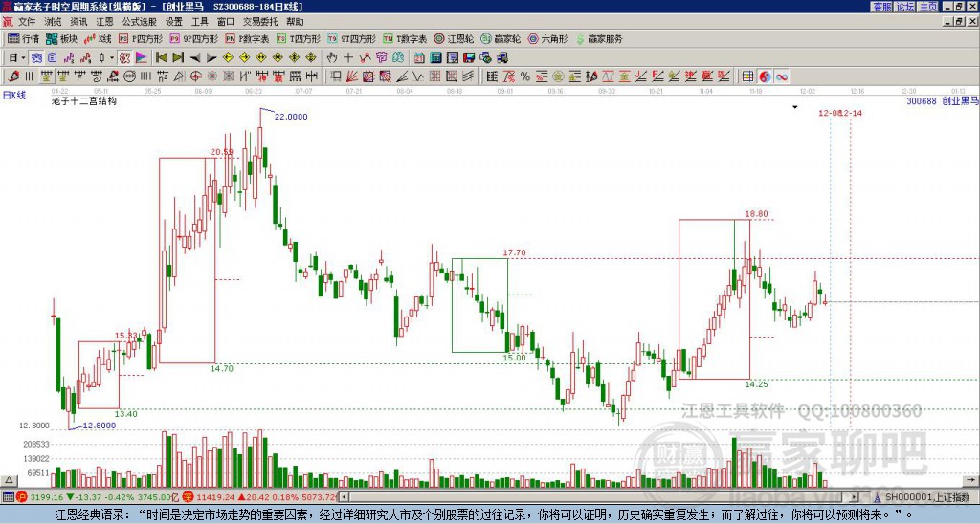The height and width of the screenshot is (524, 980).
Task: Click the 金 circle icon
Action: [558, 76]
